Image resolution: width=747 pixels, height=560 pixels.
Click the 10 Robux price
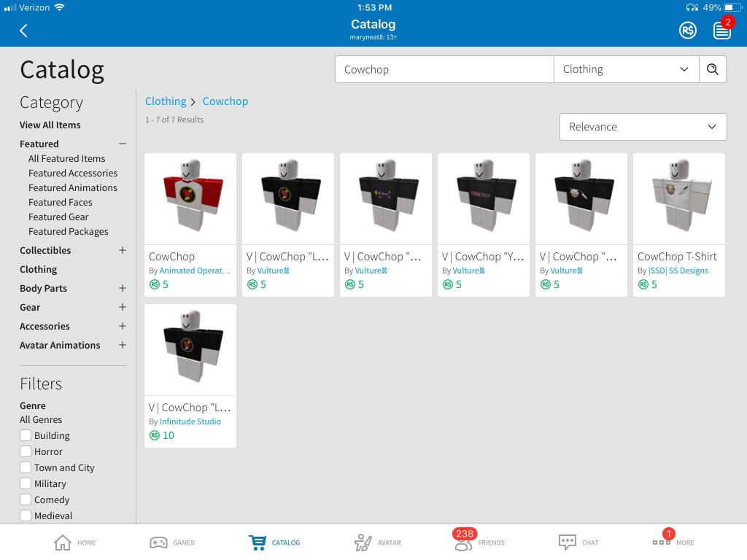coord(161,435)
